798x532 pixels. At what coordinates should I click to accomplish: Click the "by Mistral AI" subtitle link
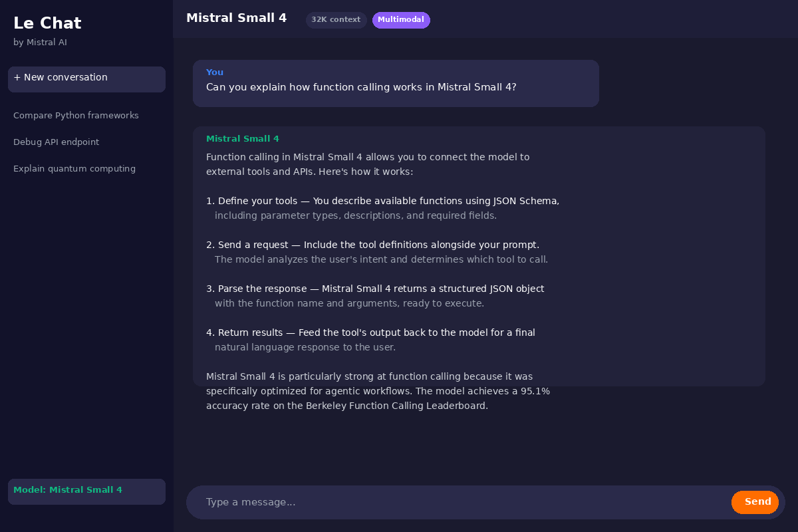[40, 42]
